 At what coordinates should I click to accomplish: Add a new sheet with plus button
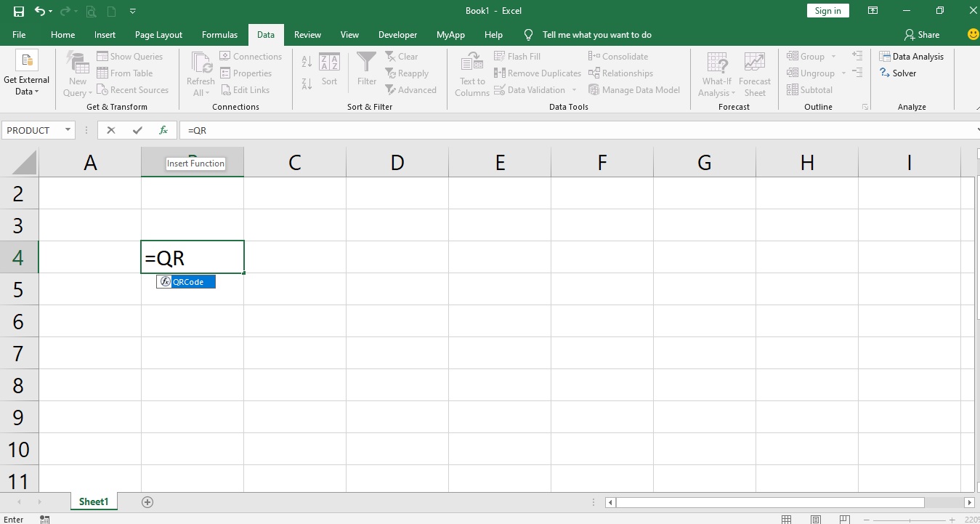pos(147,501)
